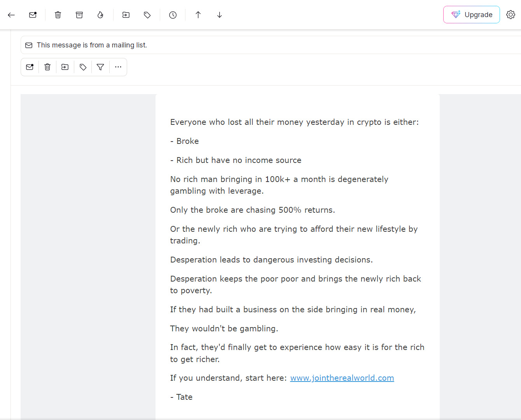This screenshot has width=521, height=420.
Task: Click the line "Everyone who lost all their money yesterday"
Action: (x=294, y=122)
